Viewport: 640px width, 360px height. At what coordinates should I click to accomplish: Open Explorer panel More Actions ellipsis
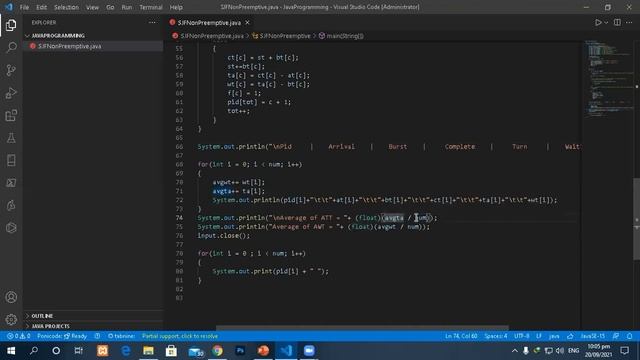pos(152,22)
